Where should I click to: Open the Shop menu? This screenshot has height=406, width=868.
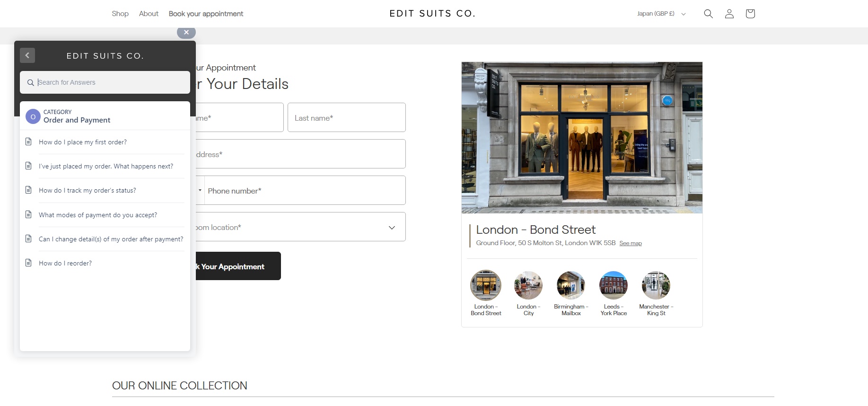pos(120,14)
